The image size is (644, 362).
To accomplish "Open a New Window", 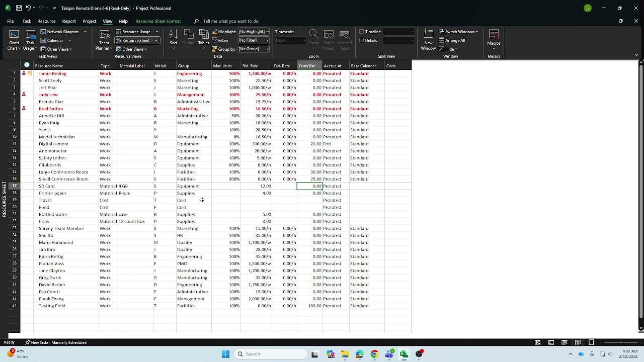I will point(428,40).
